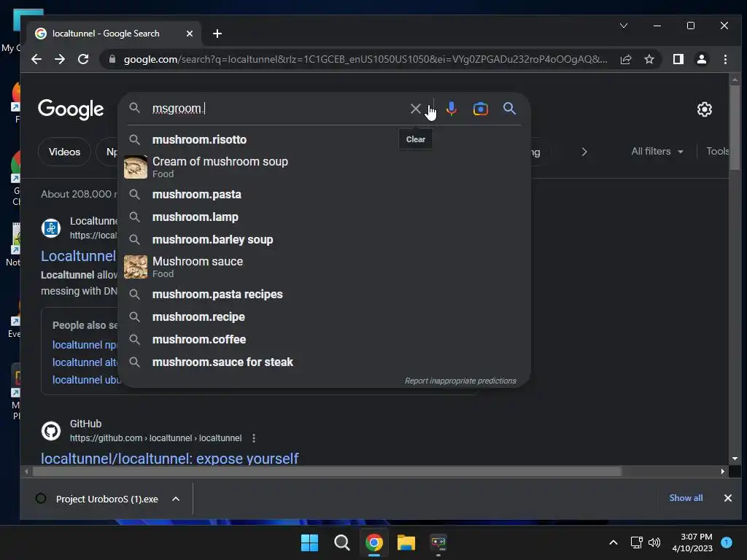Select suggestion mushroom.pasta recipes

click(324, 295)
